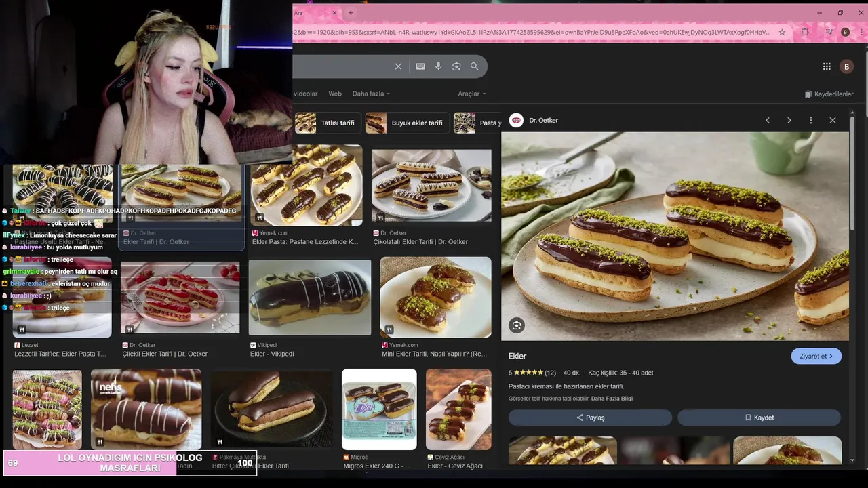This screenshot has width=868, height=488.
Task: Click the 'Ziyaret et' visit button
Action: pos(816,356)
